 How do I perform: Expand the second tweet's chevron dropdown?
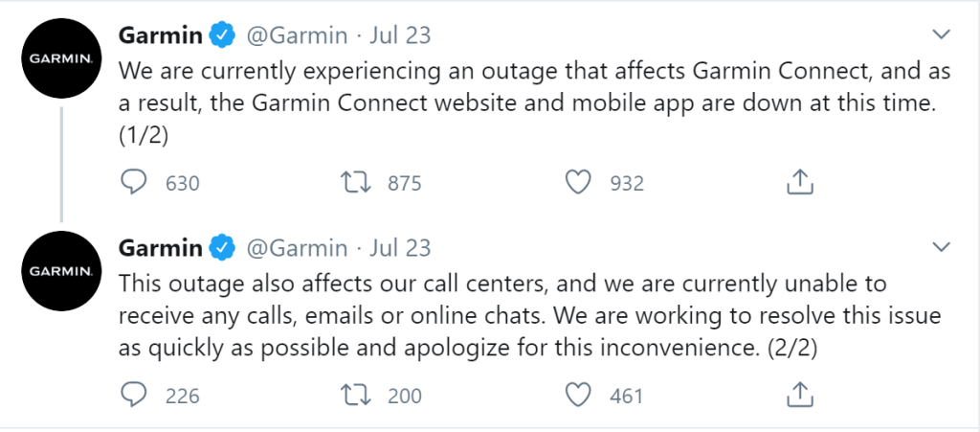(941, 247)
